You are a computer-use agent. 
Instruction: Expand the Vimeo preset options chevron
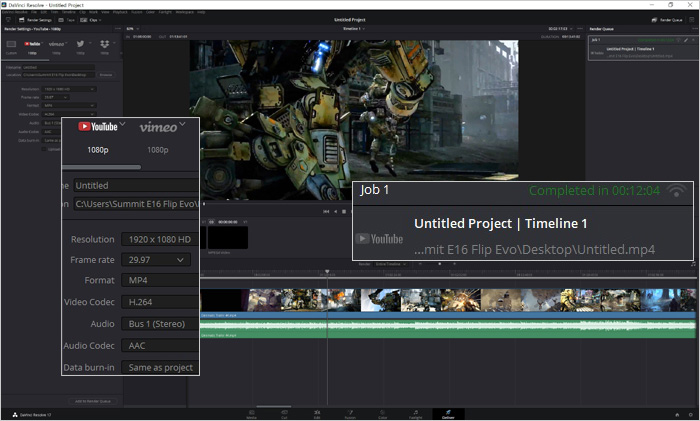[183, 125]
